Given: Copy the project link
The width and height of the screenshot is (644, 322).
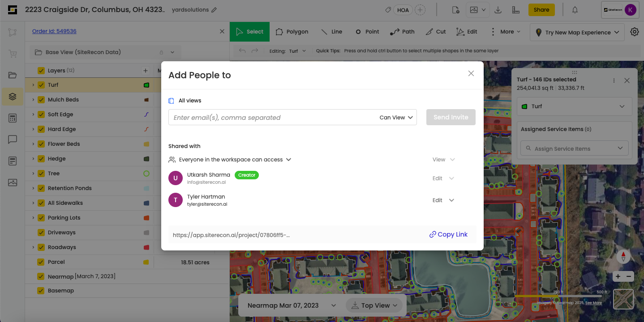Looking at the screenshot, I should tap(448, 234).
